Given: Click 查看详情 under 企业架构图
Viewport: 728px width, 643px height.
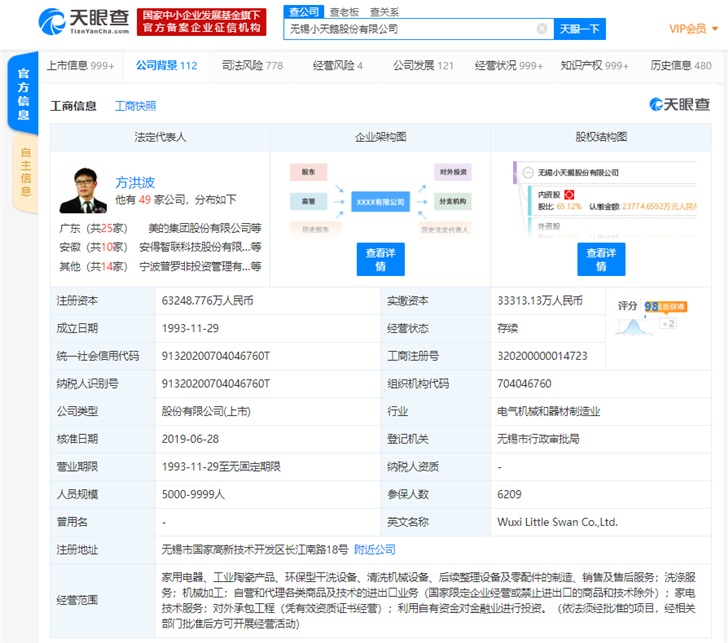Looking at the screenshot, I should click(x=380, y=260).
